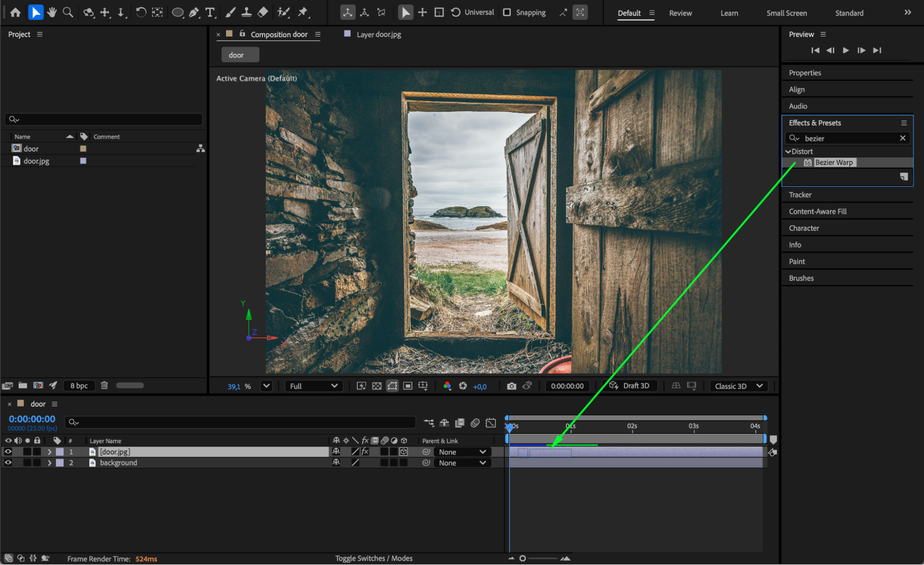Hide the background layer eye

coord(8,462)
